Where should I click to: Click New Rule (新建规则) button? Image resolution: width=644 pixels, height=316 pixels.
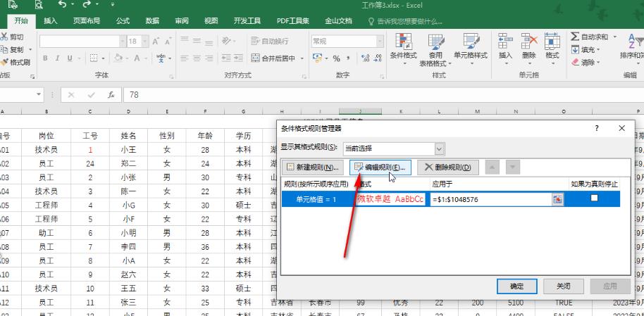[313, 168]
